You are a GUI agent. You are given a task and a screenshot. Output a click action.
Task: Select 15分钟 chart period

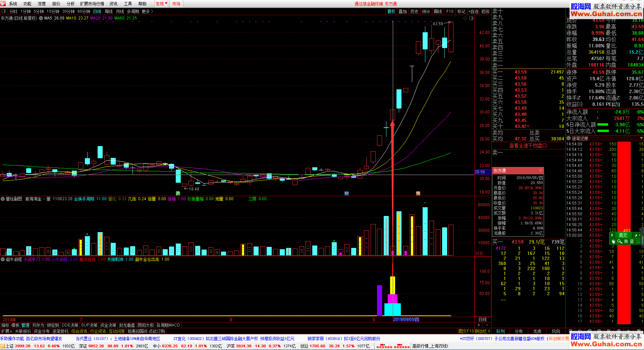tap(53, 11)
